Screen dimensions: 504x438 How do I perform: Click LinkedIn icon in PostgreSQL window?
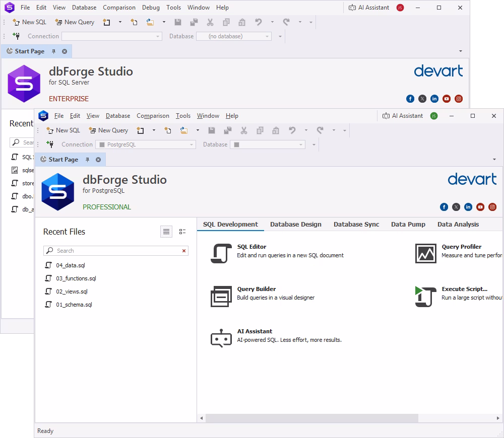468,207
